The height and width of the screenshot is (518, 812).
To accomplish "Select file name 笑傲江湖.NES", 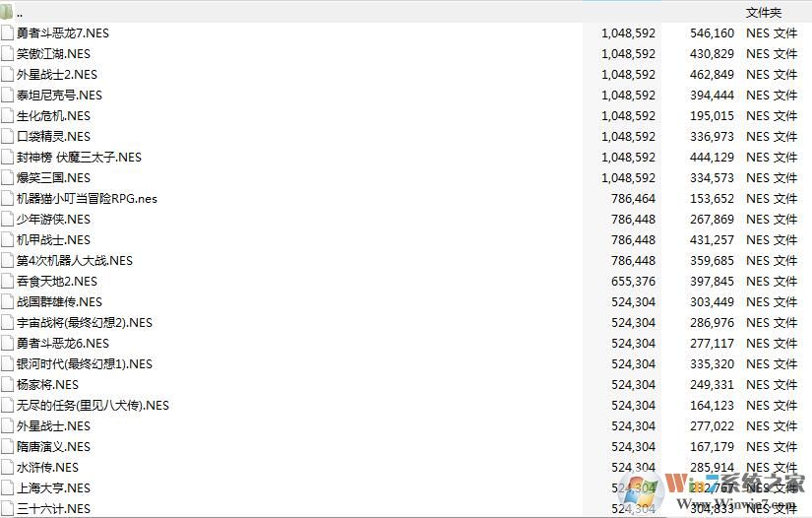I will (x=53, y=54).
